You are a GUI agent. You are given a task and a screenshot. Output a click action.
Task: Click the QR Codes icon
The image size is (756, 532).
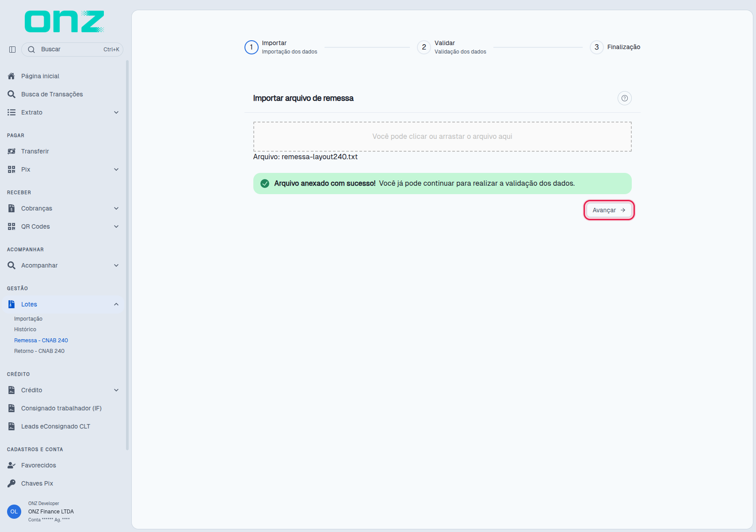coord(11,226)
